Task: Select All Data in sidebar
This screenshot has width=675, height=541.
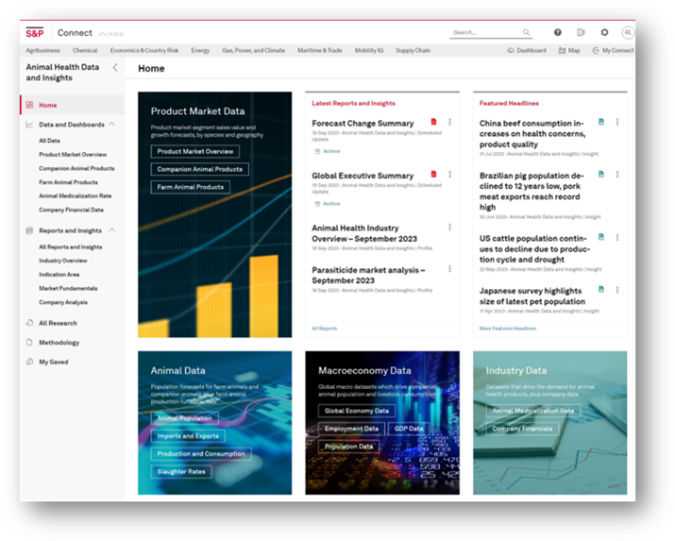Action: pos(50,141)
